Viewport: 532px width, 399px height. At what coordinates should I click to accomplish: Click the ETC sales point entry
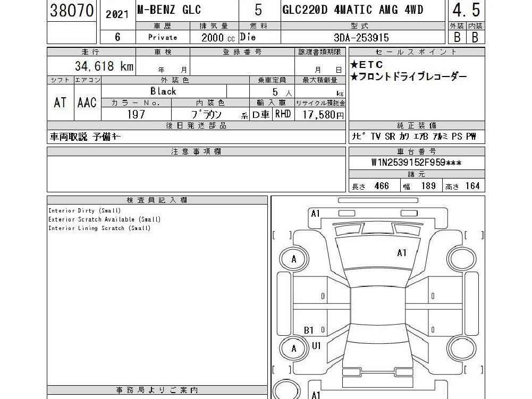point(366,64)
